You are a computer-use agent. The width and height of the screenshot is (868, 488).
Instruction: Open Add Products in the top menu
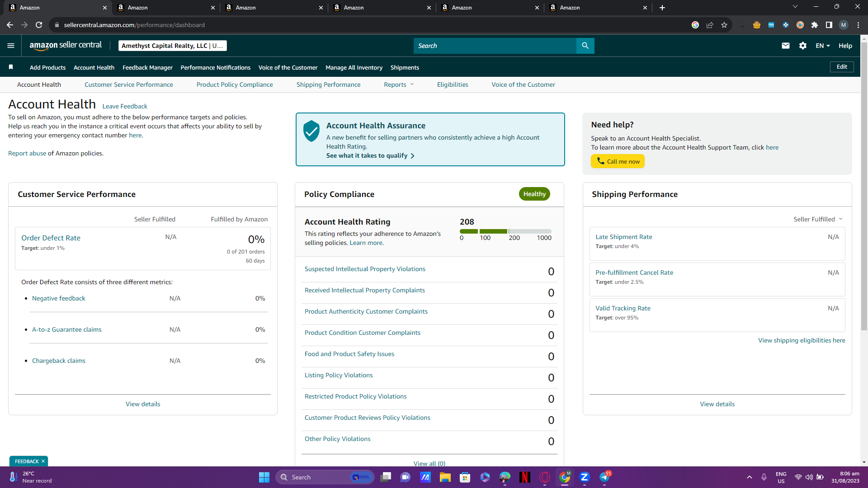[x=47, y=67]
